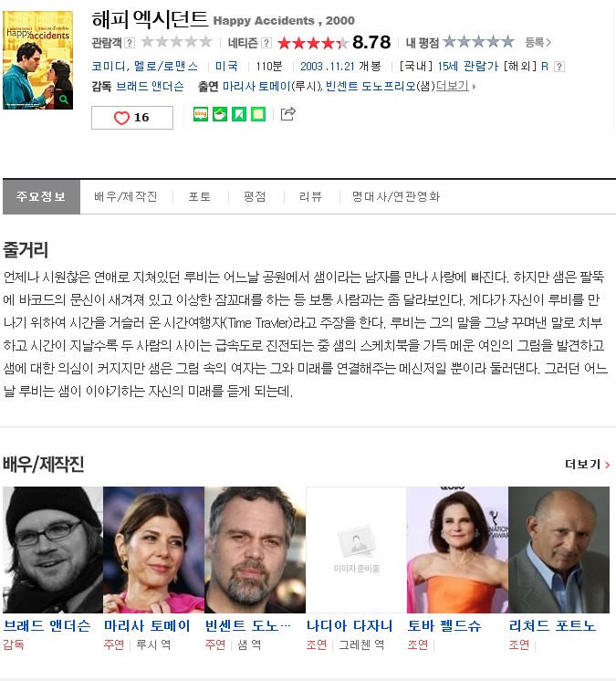This screenshot has height=681, width=616.
Task: Share to Naver cafe via cup icon
Action: click(x=220, y=114)
